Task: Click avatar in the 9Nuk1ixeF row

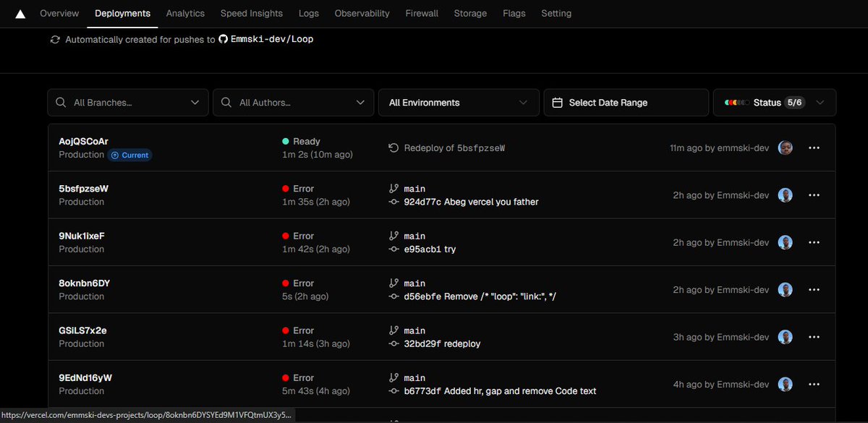Action: (x=786, y=242)
